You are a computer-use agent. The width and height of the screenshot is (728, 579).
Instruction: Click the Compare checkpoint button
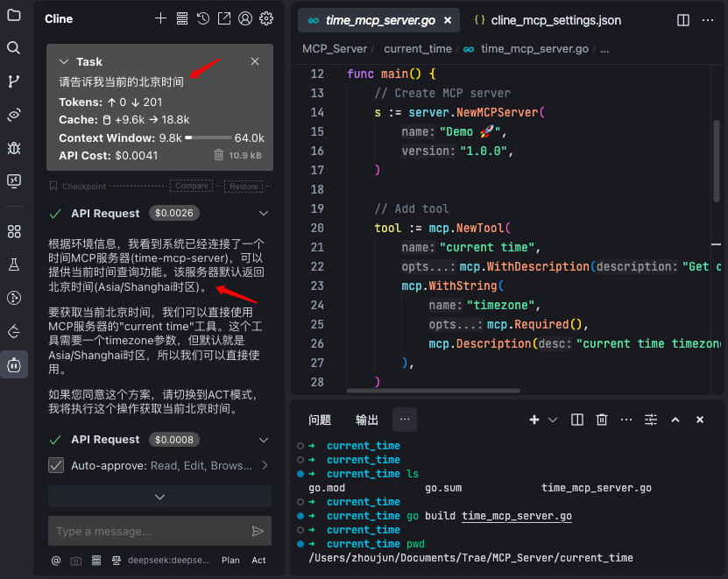[191, 186]
